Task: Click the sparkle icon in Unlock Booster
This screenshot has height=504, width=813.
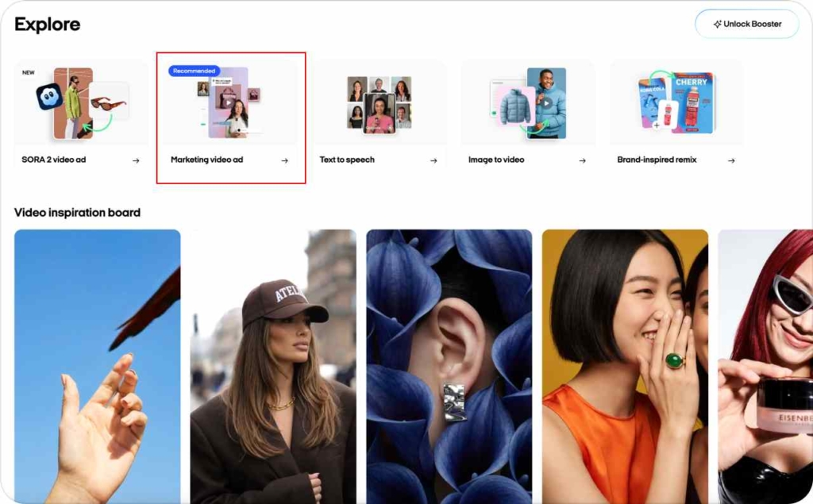Action: (x=717, y=24)
